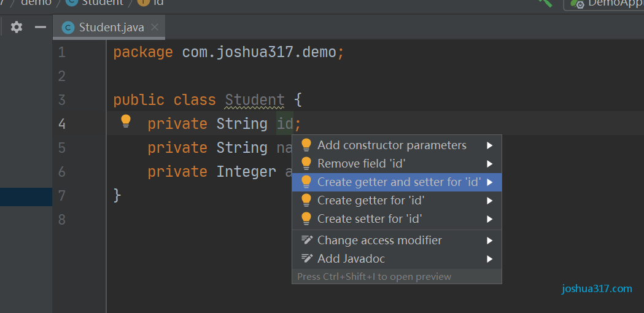Click 'package' keyword on line 1
This screenshot has height=313, width=644.
143,52
